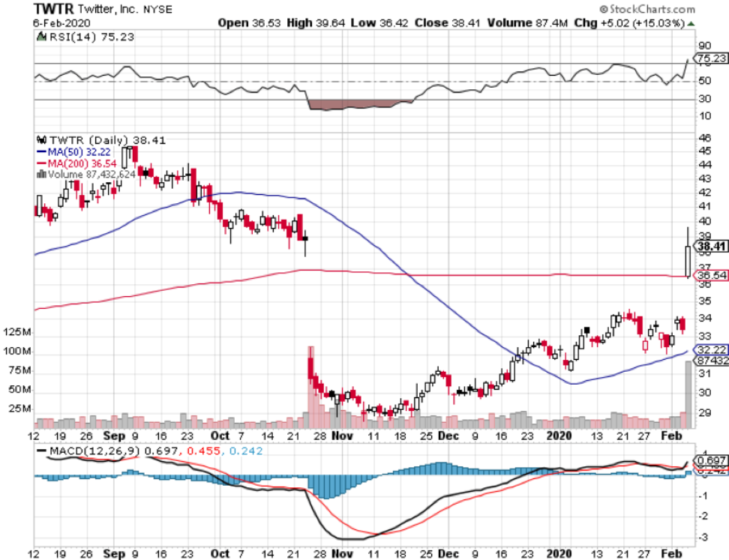729x560 pixels.
Task: Click the Low 36.42 value
Action: point(379,22)
